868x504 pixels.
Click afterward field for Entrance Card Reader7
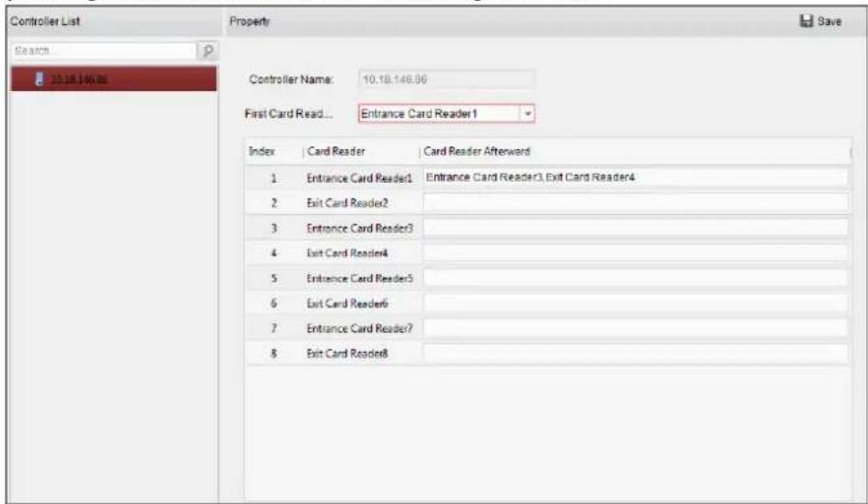(635, 328)
